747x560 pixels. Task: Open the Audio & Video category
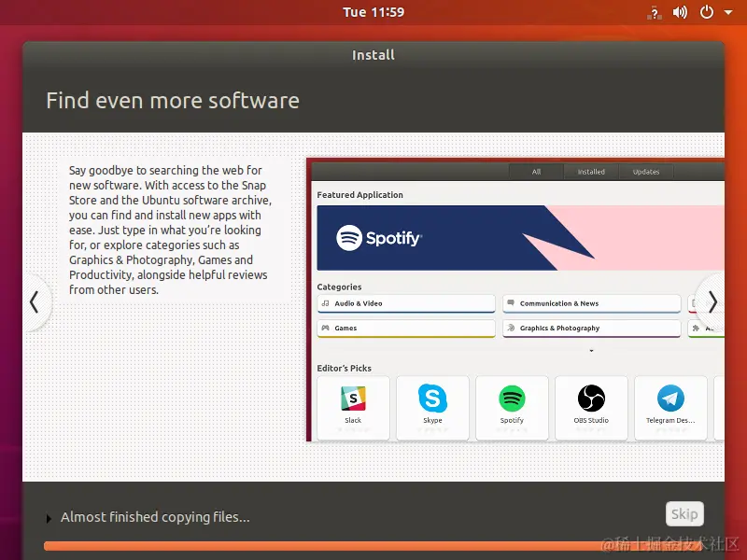coord(406,303)
